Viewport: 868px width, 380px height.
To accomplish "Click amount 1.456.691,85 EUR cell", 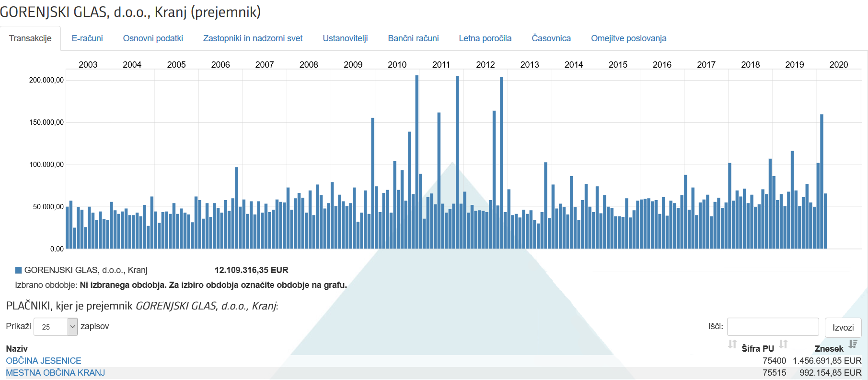I will [x=827, y=361].
